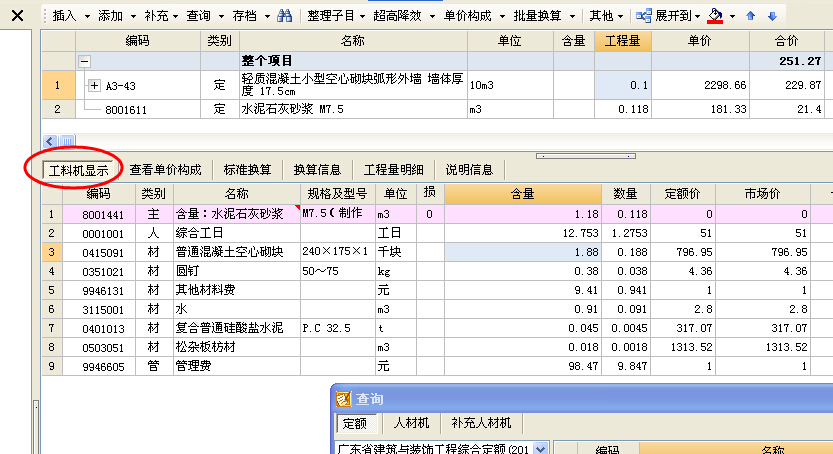This screenshot has width=833, height=454.
Task: Click the 定额价 cell 1313.52
Action: (x=683, y=347)
